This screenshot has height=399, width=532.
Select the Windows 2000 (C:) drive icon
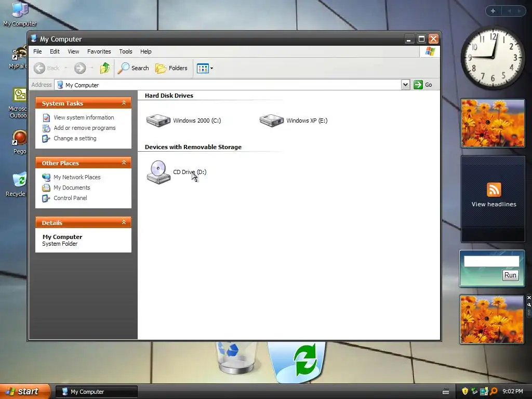click(158, 121)
